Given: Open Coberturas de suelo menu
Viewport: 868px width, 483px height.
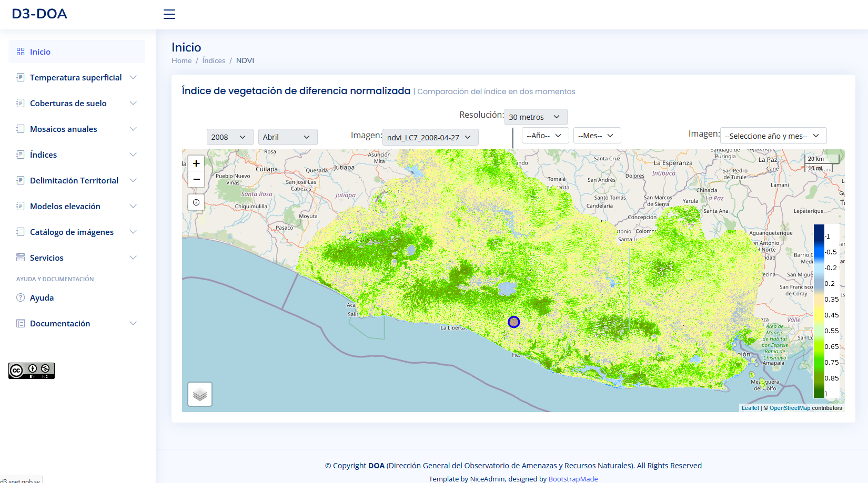Looking at the screenshot, I should (77, 103).
